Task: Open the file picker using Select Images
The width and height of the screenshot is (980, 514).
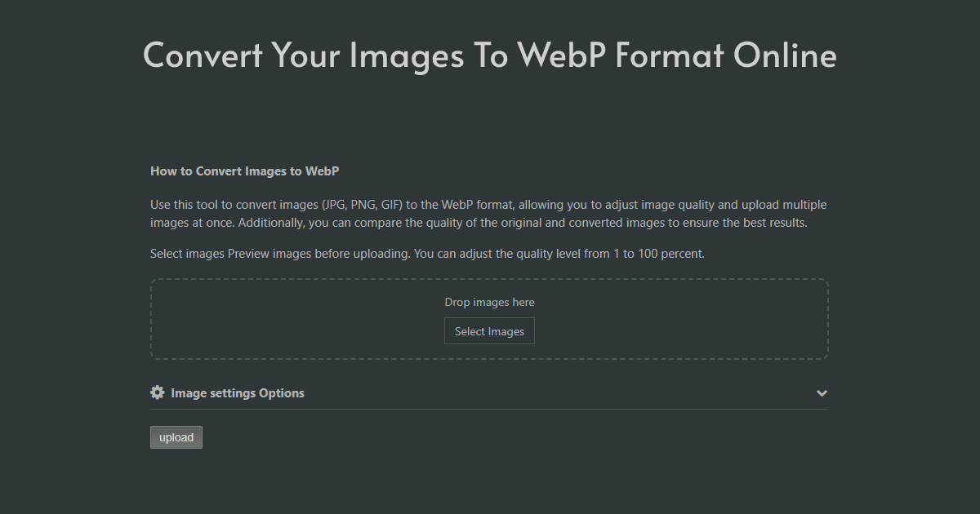Action: (489, 330)
